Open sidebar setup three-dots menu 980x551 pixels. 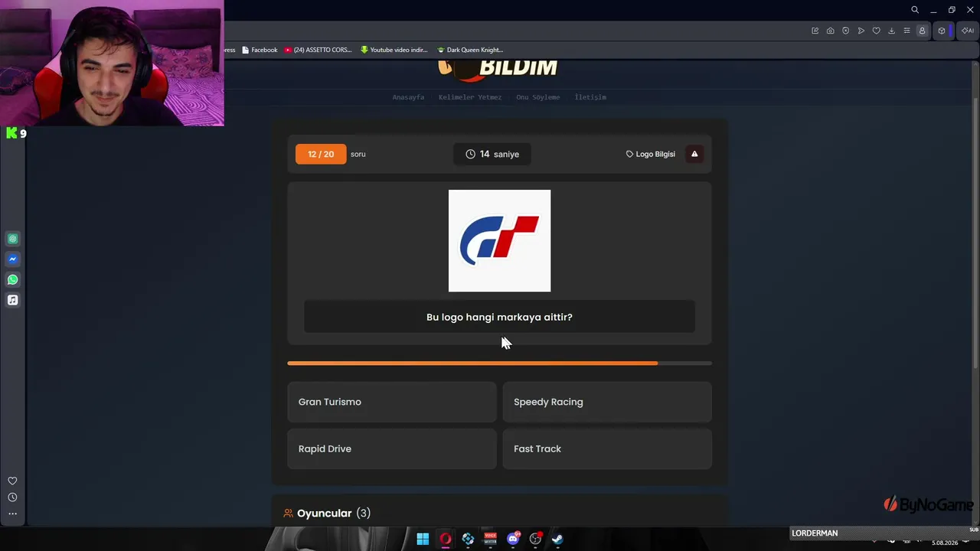point(12,514)
